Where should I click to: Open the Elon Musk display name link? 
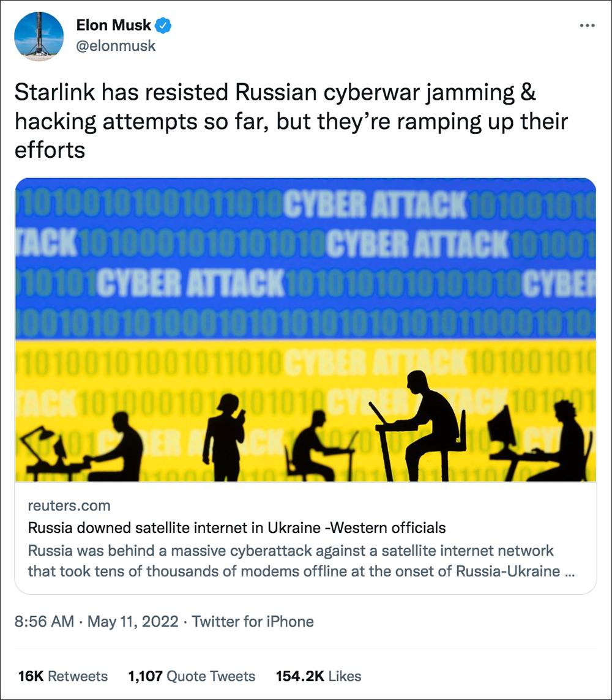click(114, 26)
